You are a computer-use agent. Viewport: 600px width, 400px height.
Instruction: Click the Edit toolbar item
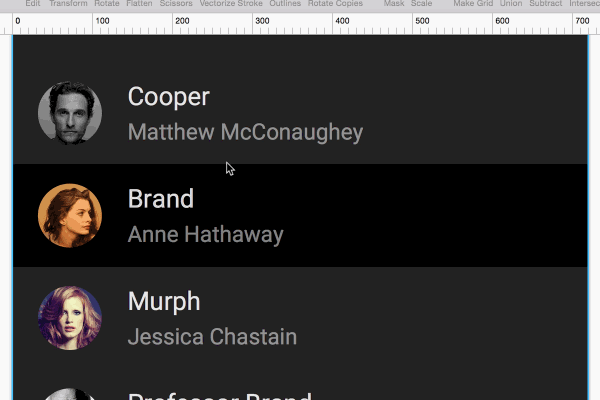(x=33, y=4)
